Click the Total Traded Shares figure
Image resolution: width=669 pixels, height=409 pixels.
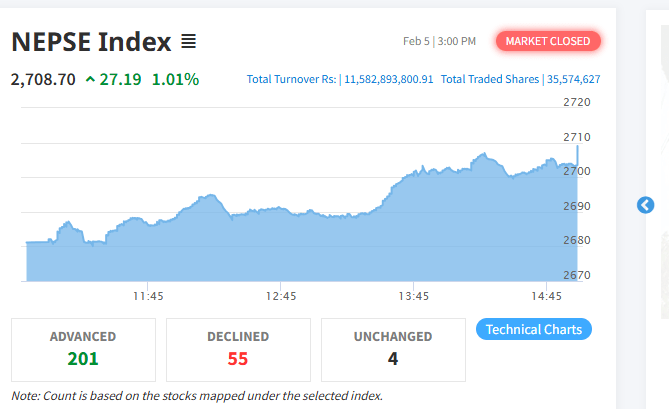tap(573, 79)
